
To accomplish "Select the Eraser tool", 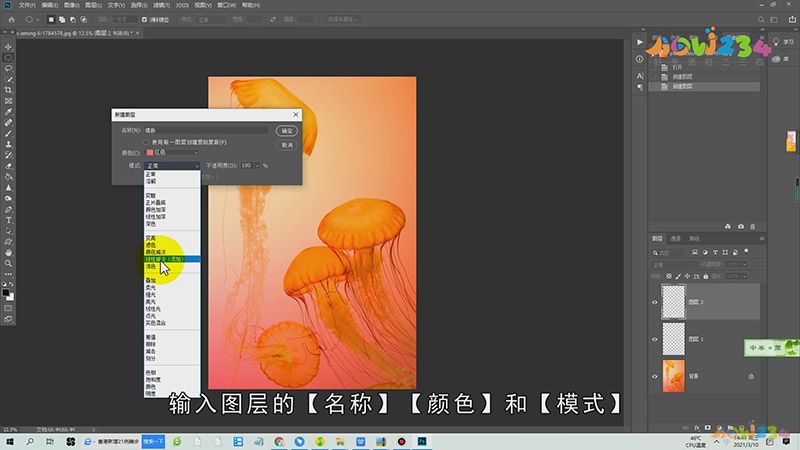I will click(8, 166).
